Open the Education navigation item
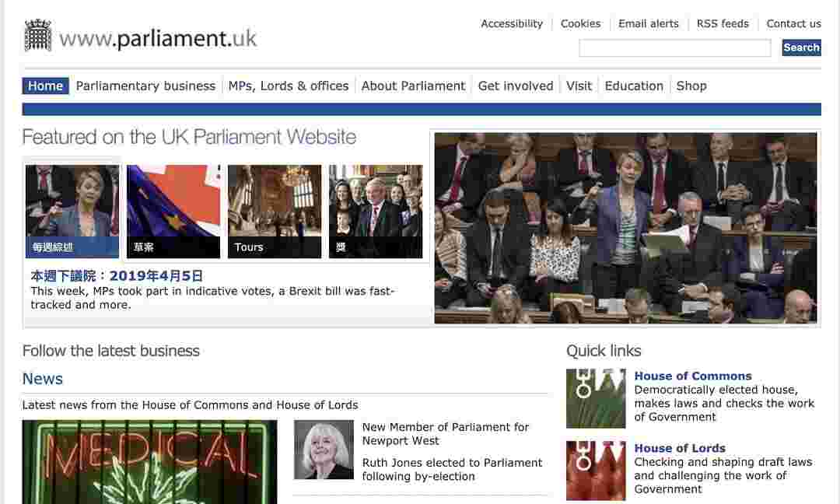 634,86
